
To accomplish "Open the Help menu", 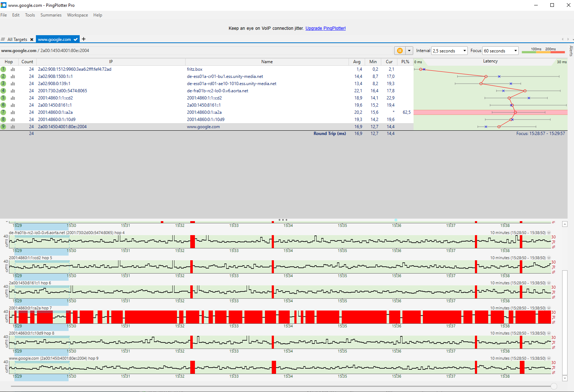I will pyautogui.click(x=98, y=15).
